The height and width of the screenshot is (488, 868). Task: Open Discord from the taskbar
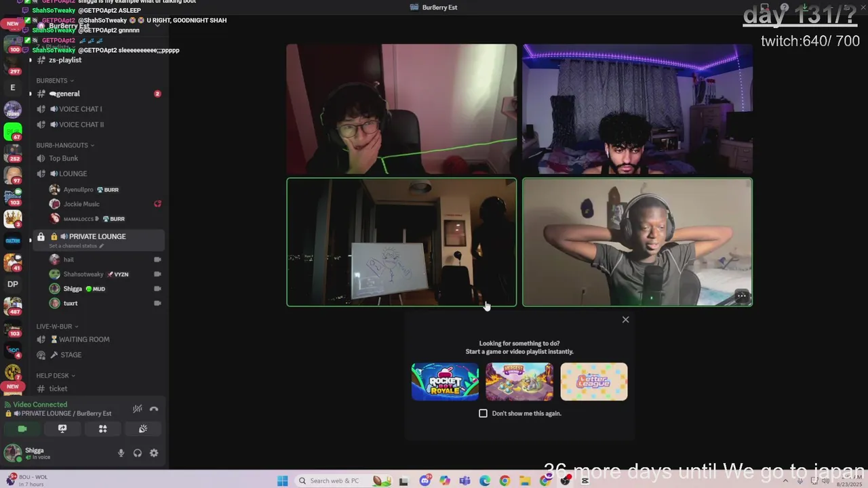tap(425, 481)
